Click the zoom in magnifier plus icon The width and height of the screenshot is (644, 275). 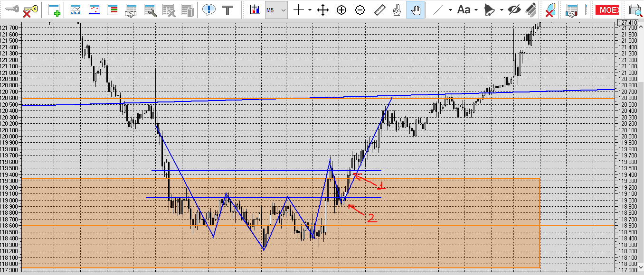(x=341, y=10)
